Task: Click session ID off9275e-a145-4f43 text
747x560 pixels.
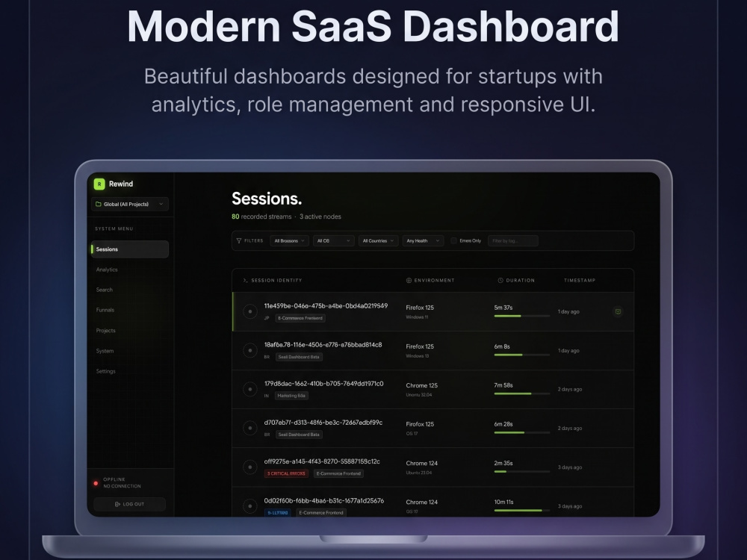Action: [x=322, y=461]
